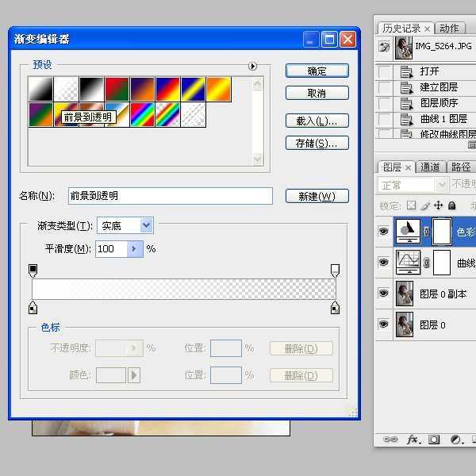Create new adjustment layer icon
The image size is (476, 476).
[x=456, y=439]
